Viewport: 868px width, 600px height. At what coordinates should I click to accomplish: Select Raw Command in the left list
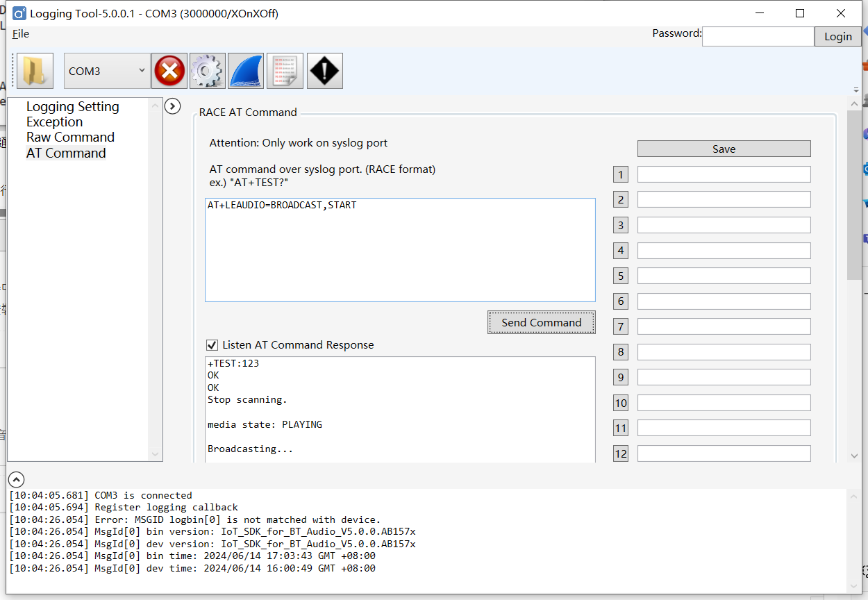point(70,137)
